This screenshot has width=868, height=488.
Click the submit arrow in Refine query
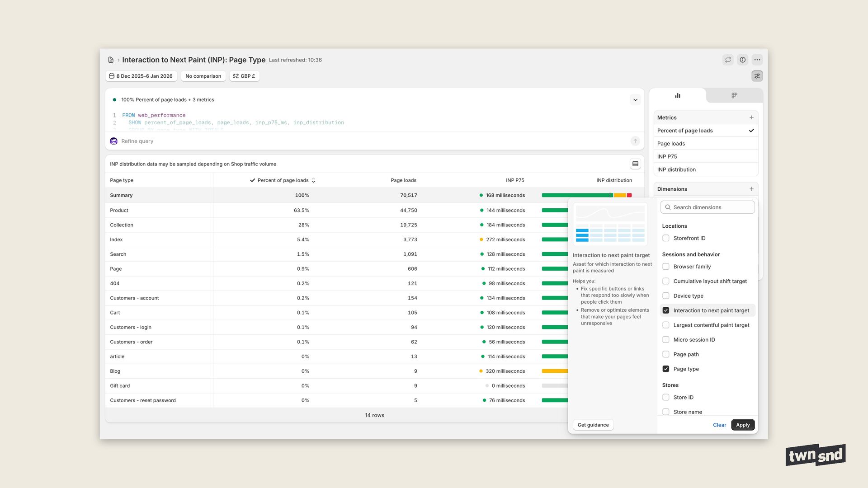[x=635, y=141]
